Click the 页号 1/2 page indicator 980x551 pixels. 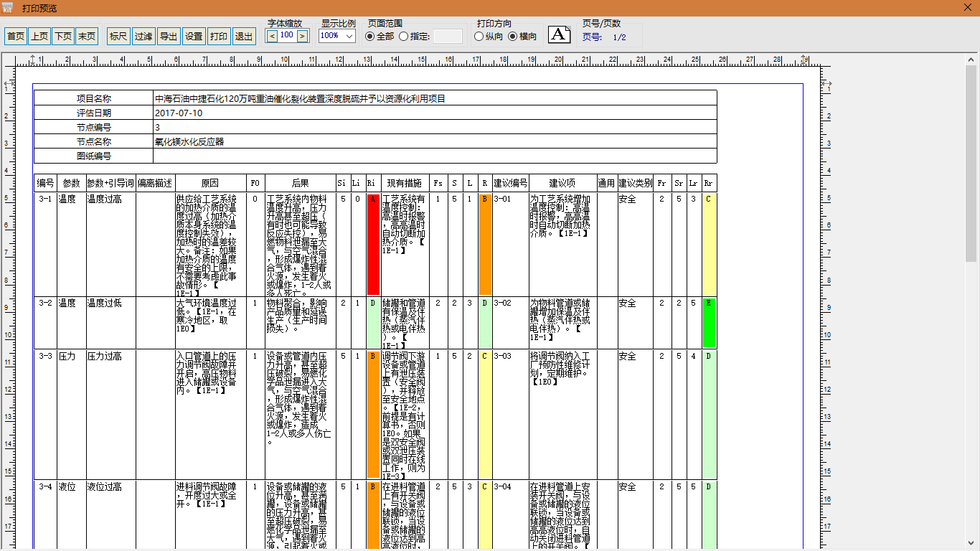click(x=604, y=37)
